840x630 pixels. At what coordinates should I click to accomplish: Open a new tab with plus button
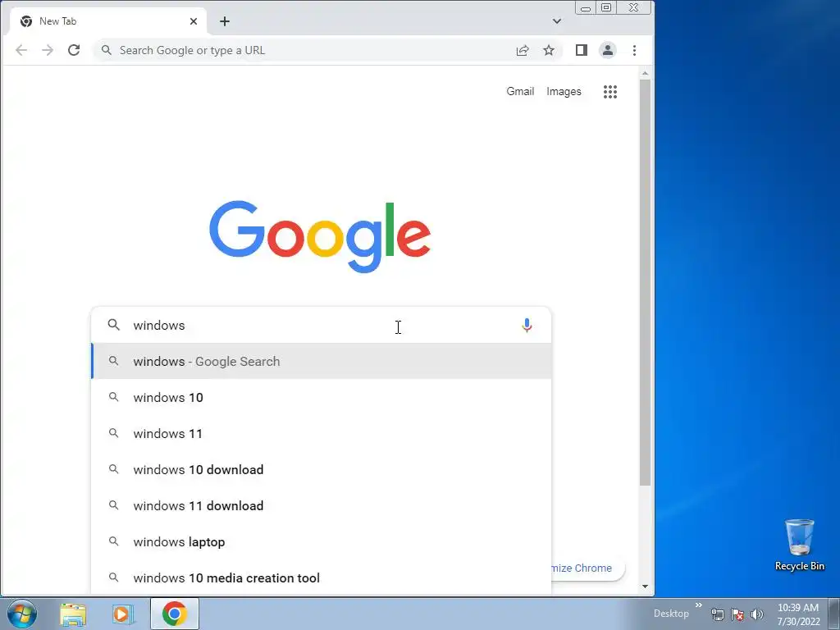click(225, 21)
